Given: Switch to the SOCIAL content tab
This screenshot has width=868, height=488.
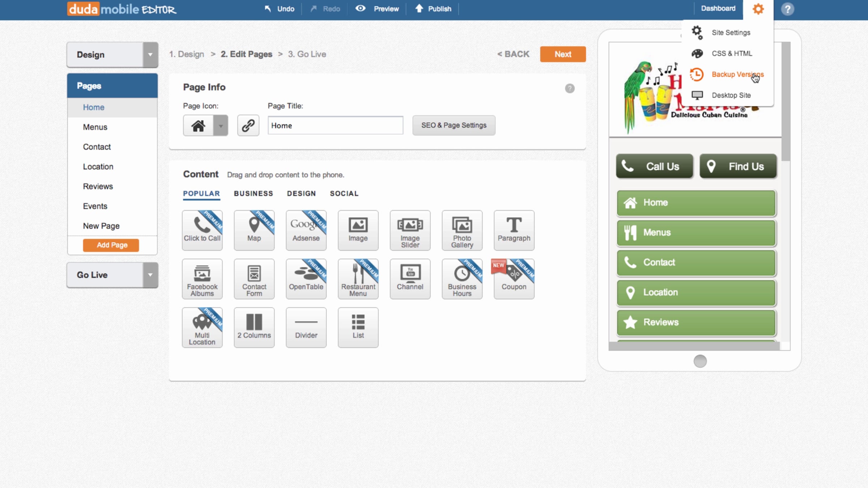Looking at the screenshot, I should point(344,193).
